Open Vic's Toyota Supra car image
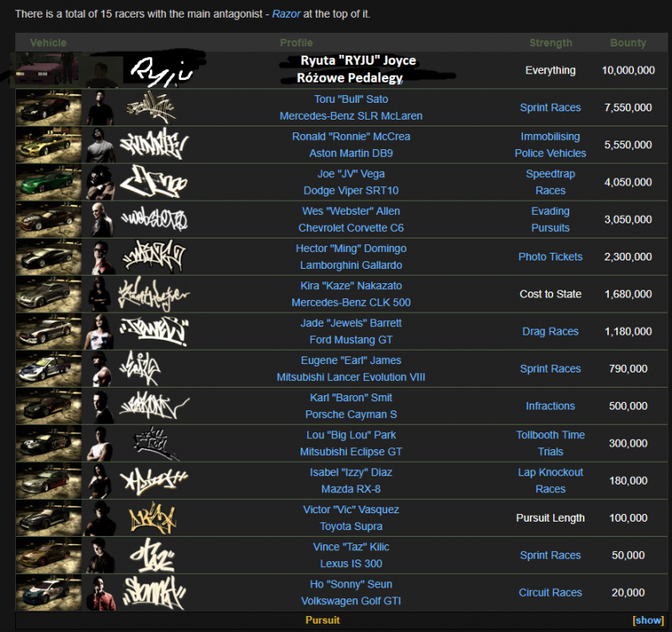This screenshot has width=672, height=632. point(49,518)
